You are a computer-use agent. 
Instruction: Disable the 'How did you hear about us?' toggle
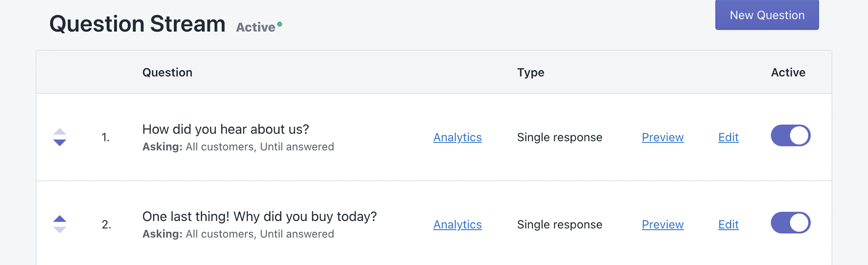(x=790, y=136)
